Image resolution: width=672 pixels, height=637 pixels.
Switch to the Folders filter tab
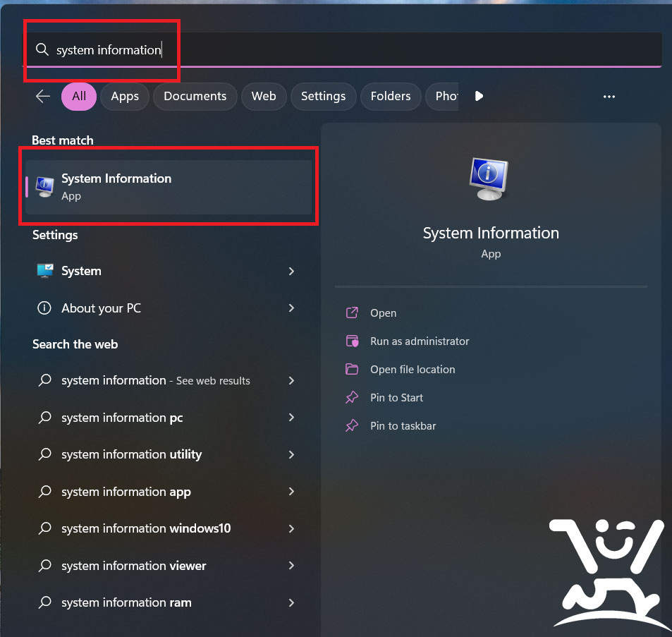[391, 97]
